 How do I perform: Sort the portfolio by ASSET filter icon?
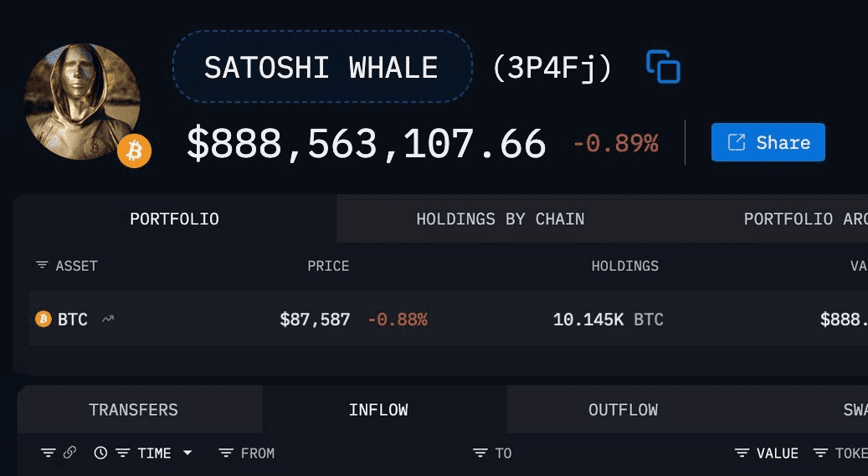click(42, 265)
